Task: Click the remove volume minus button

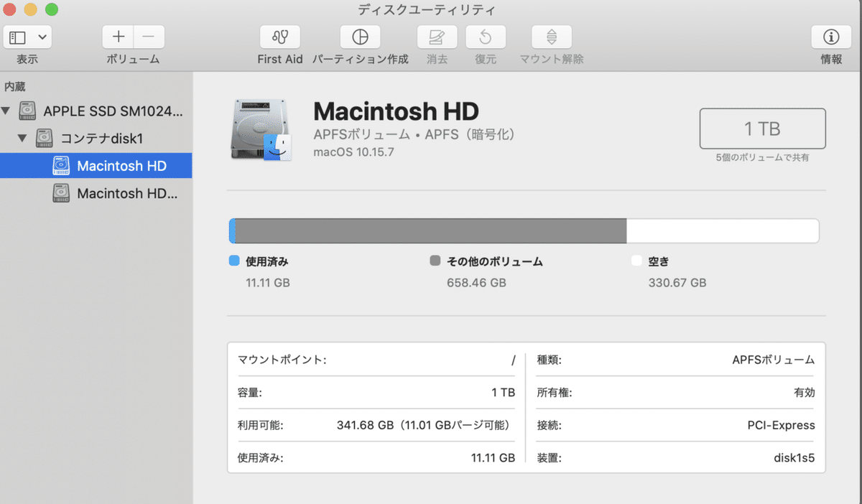Action: click(x=149, y=37)
